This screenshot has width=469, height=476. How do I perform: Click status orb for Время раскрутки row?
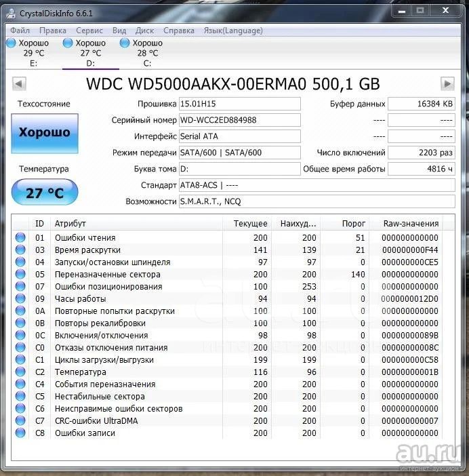[20, 250]
